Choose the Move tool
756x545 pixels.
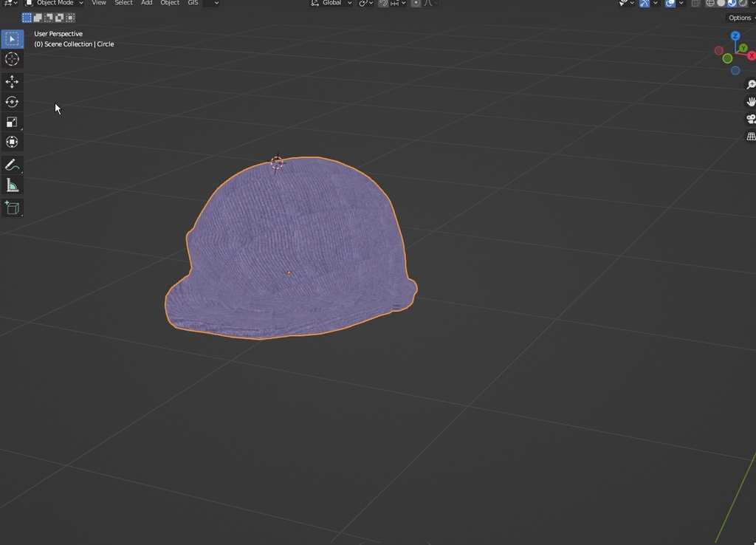pyautogui.click(x=12, y=81)
